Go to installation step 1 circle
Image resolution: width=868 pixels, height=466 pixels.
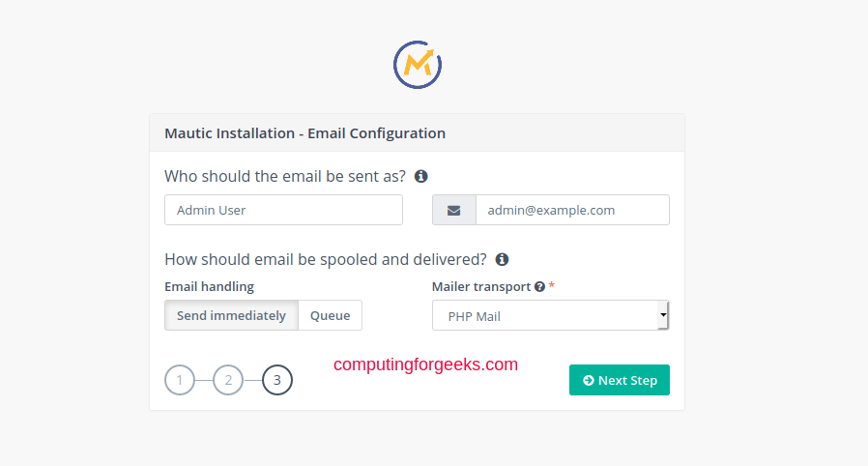tap(180, 380)
